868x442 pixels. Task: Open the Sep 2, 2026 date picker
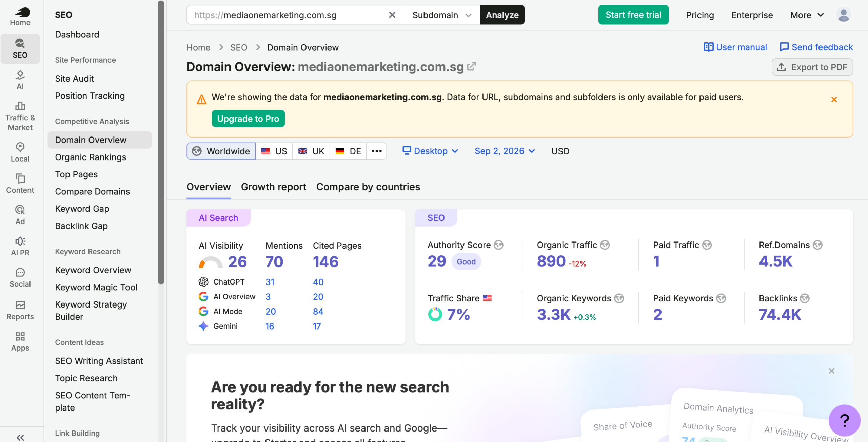[505, 151]
